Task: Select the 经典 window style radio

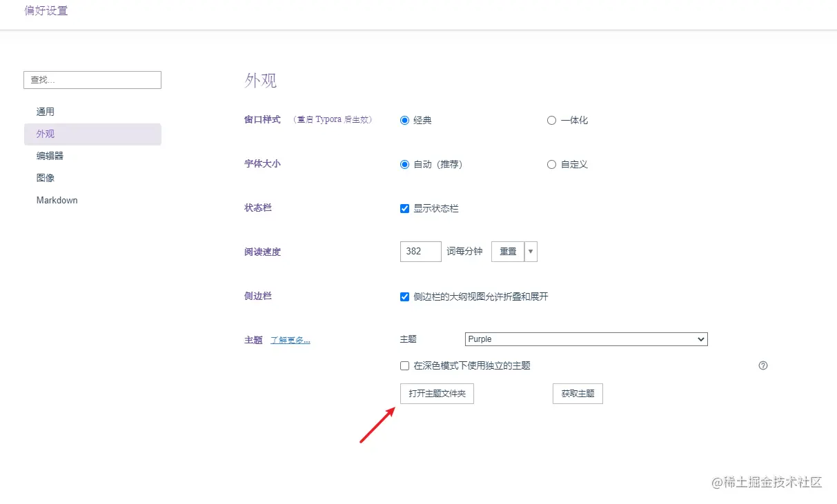Action: [x=405, y=120]
